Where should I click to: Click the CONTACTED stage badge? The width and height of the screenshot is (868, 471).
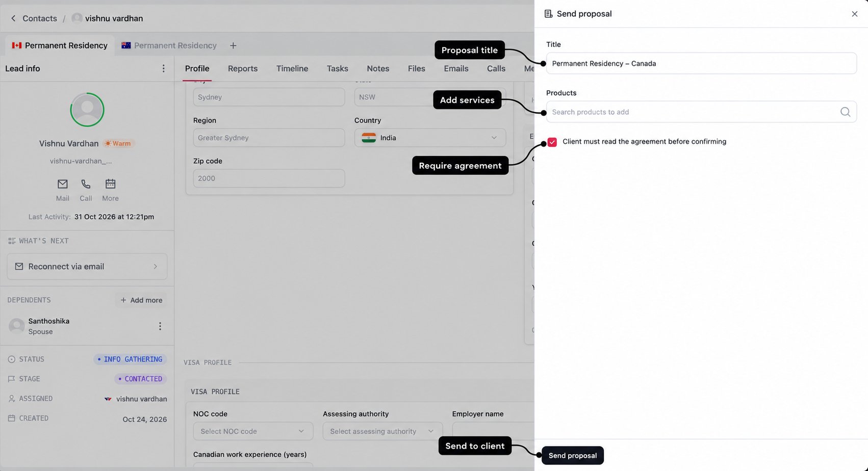[x=140, y=379]
